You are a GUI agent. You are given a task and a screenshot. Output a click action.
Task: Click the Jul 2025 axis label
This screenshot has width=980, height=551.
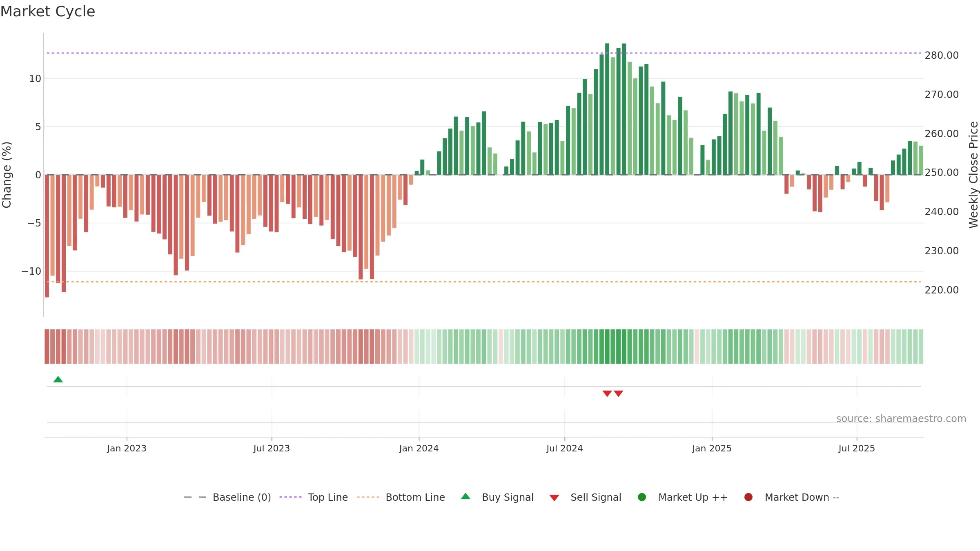tap(857, 448)
